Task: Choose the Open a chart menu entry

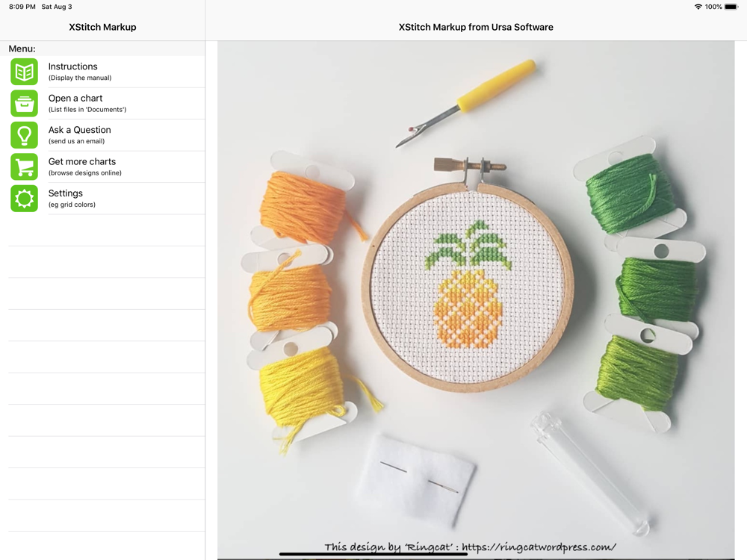Action: click(x=107, y=103)
